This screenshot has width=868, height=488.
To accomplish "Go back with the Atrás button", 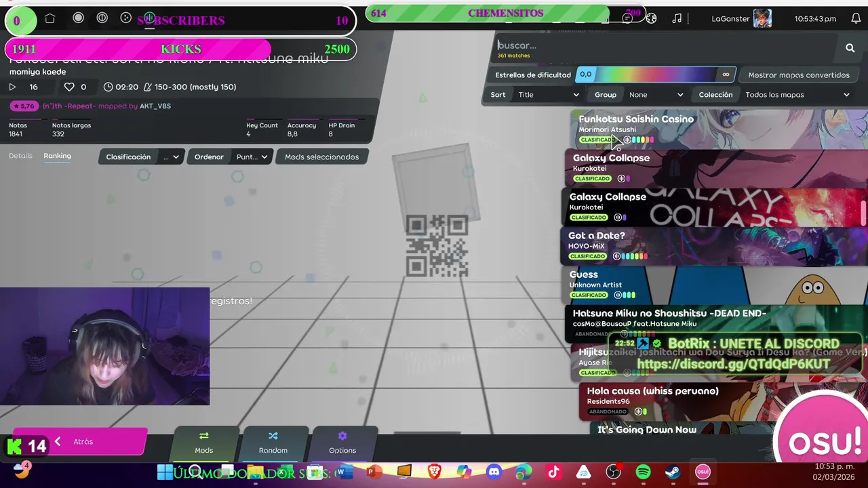I will coord(80,441).
